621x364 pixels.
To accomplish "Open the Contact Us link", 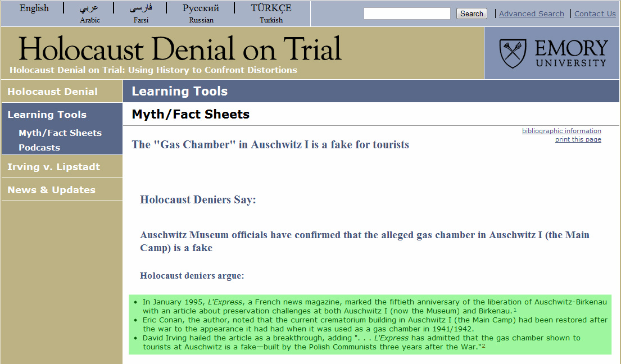I will (595, 14).
